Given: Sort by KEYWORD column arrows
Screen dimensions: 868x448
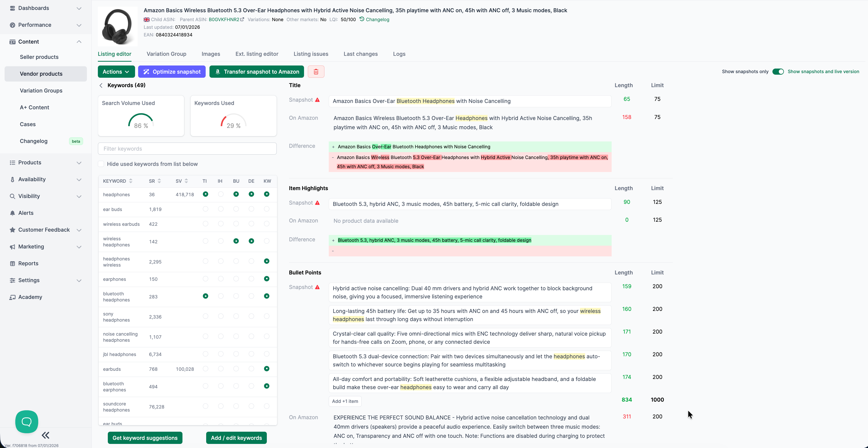Looking at the screenshot, I should tap(131, 181).
